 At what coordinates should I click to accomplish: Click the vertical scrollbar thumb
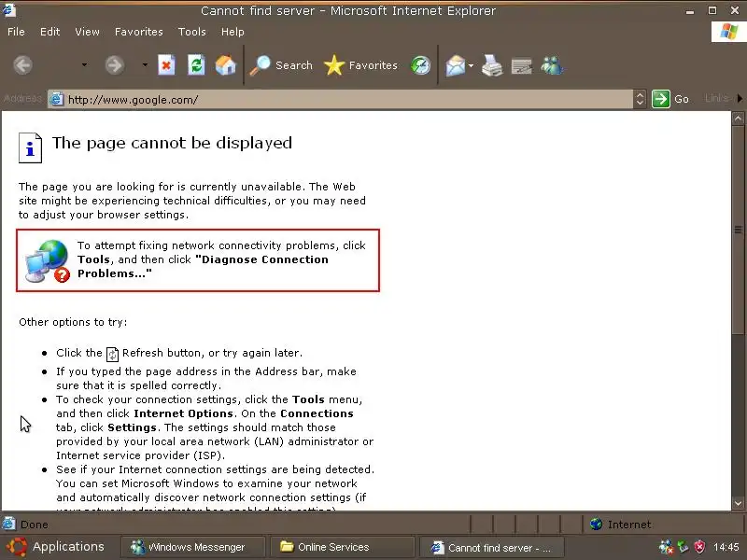tap(739, 230)
